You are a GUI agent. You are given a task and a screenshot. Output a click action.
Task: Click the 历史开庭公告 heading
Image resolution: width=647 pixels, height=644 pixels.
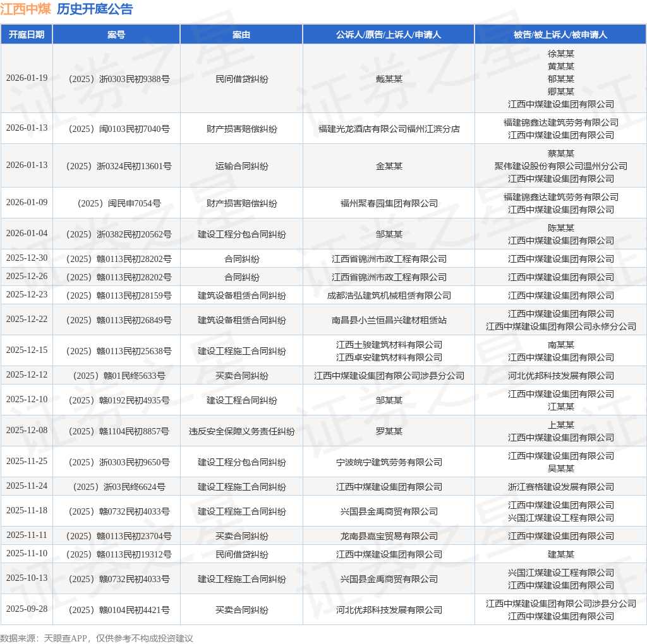click(x=95, y=9)
